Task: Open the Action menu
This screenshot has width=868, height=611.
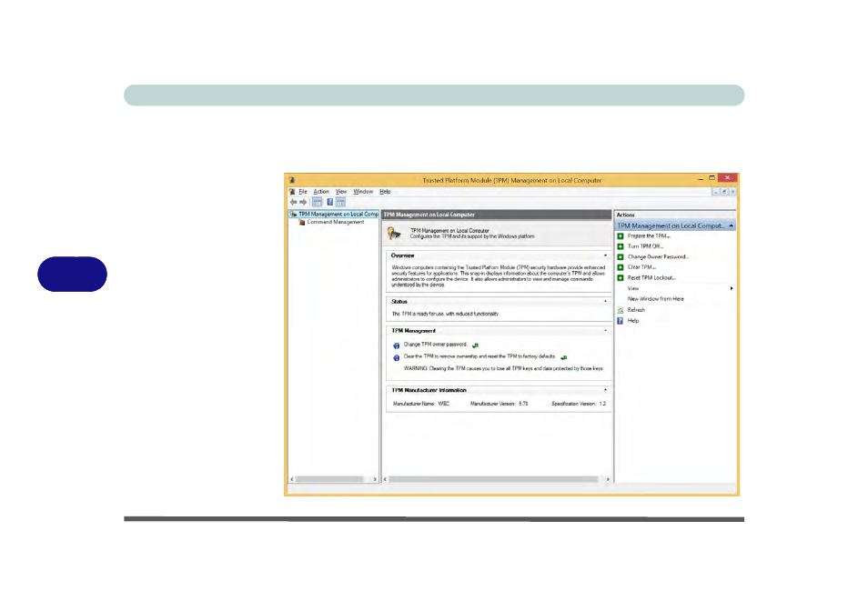Action: (x=321, y=192)
